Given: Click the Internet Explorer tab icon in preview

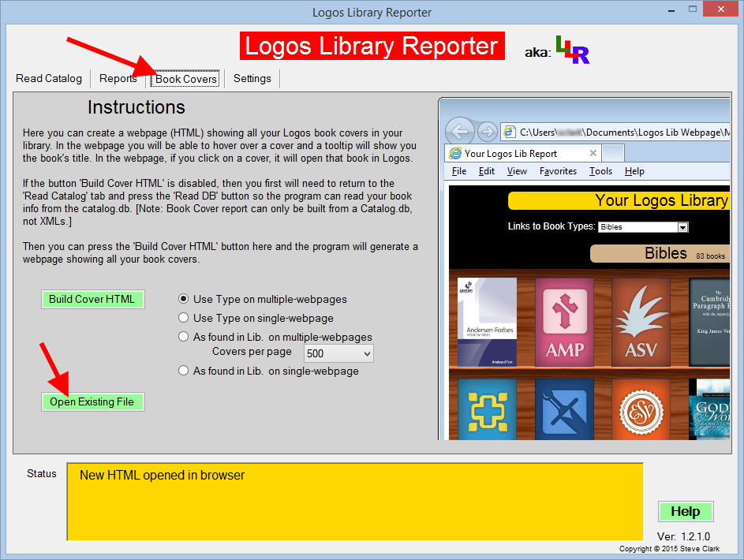Looking at the screenshot, I should click(x=455, y=153).
